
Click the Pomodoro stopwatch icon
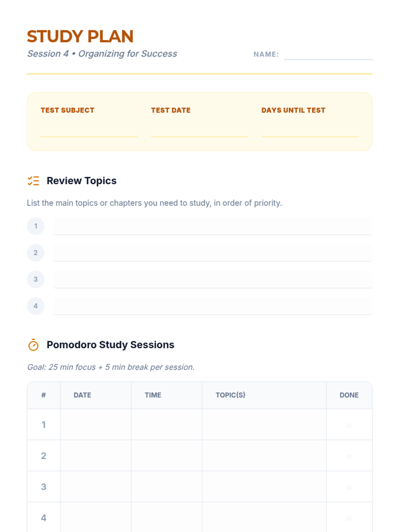pos(33,345)
